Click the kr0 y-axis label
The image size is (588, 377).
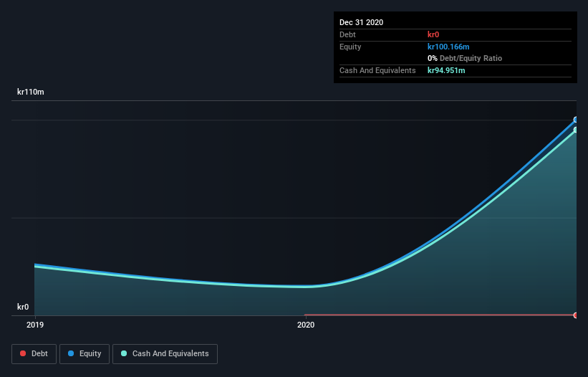click(x=23, y=307)
